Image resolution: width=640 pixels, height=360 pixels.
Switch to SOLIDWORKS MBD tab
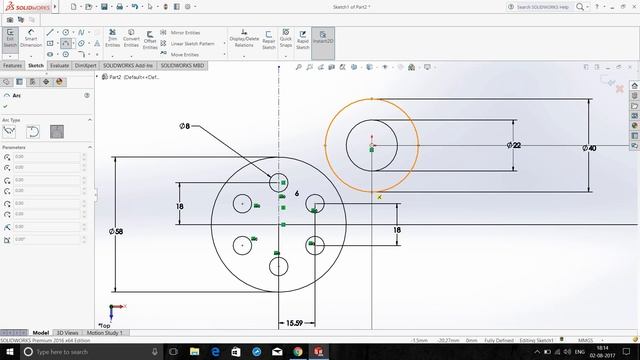[182, 65]
